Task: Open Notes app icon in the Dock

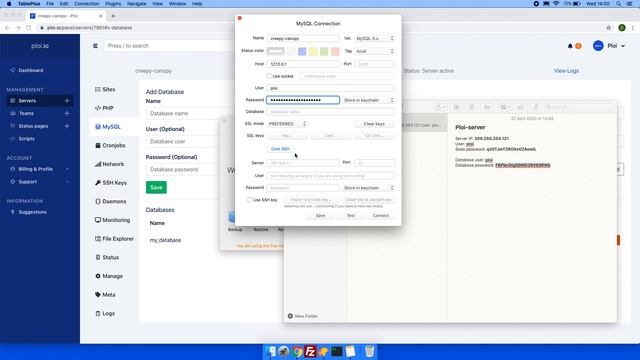Action: coord(351,351)
